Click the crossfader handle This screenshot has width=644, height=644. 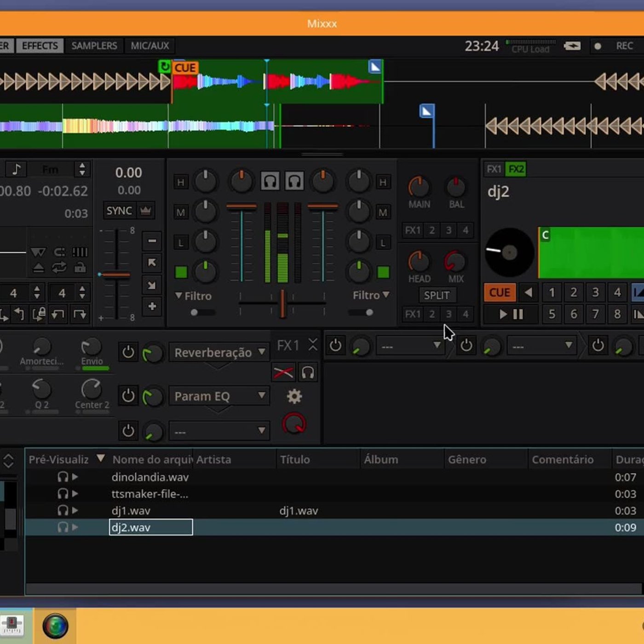tap(283, 304)
